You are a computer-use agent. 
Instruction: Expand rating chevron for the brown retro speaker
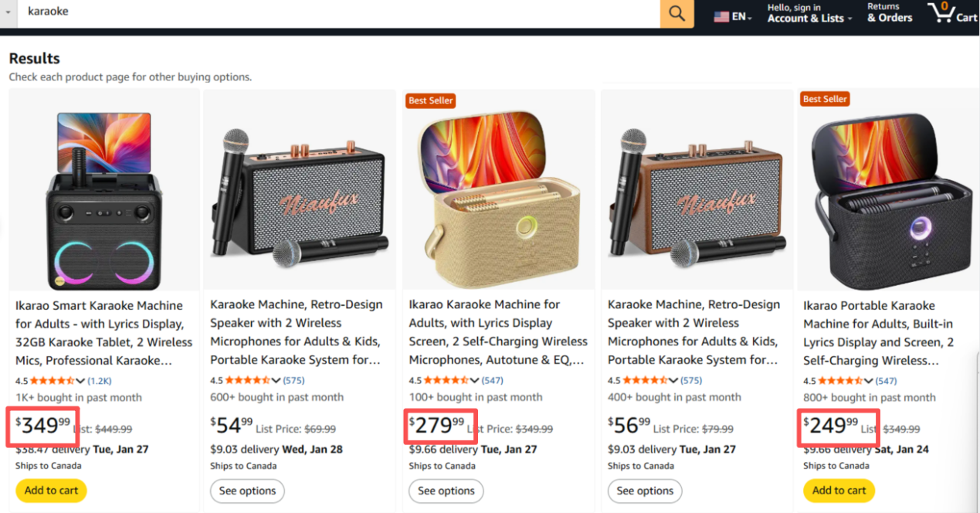673,380
